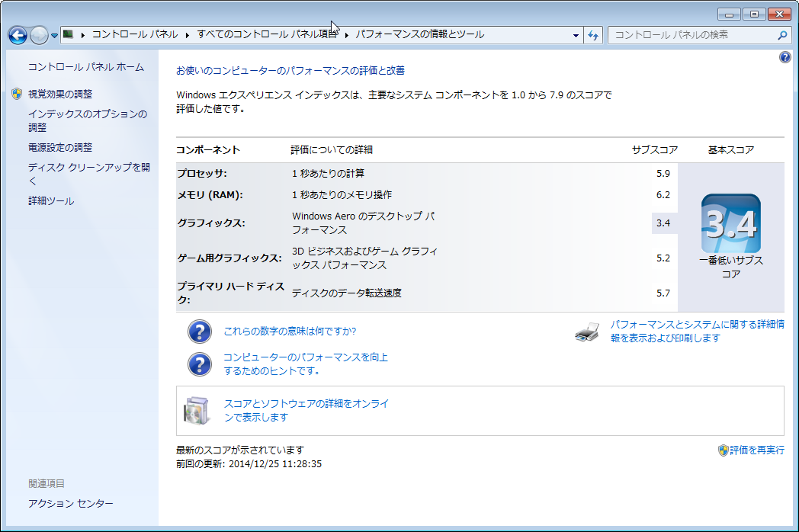Click the プライマリ ハード ディスク subscore 5.7
The image size is (799, 532).
[663, 293]
